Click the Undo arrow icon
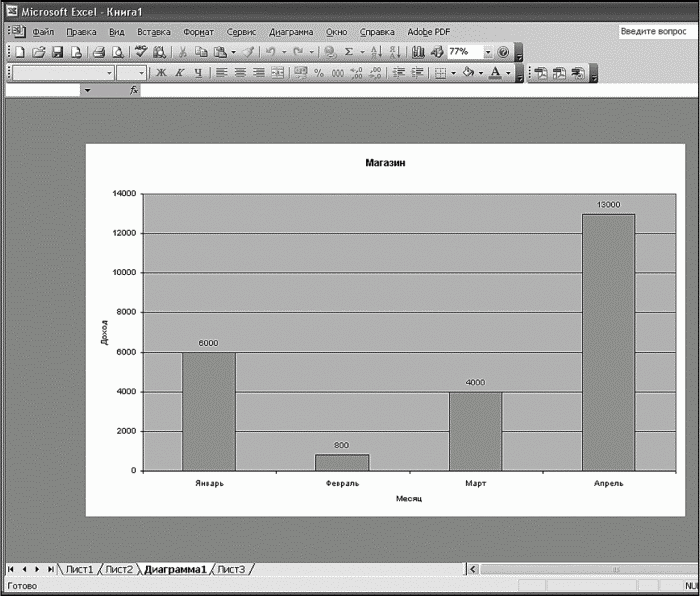Viewport: 700px width, 596px height. pos(270,52)
